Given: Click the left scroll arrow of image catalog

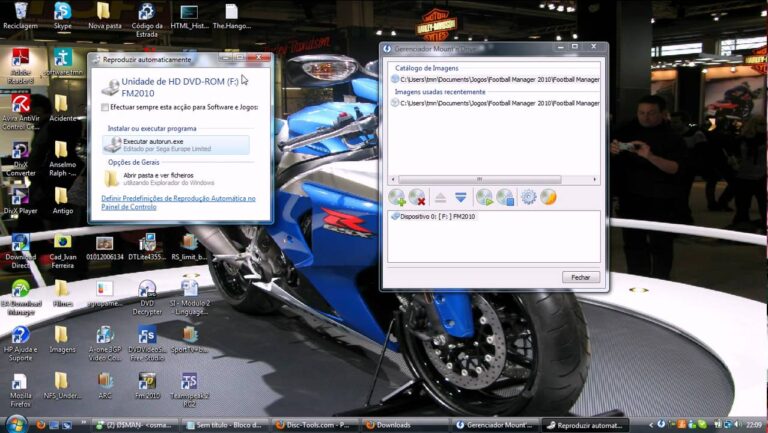Looking at the screenshot, I should [392, 179].
